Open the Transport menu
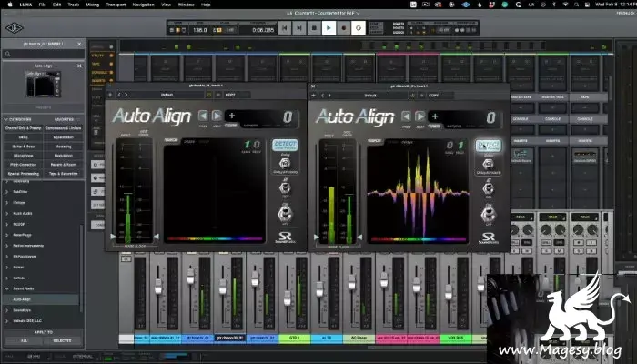Image resolution: width=637 pixels, height=364 pixels. coord(116,5)
